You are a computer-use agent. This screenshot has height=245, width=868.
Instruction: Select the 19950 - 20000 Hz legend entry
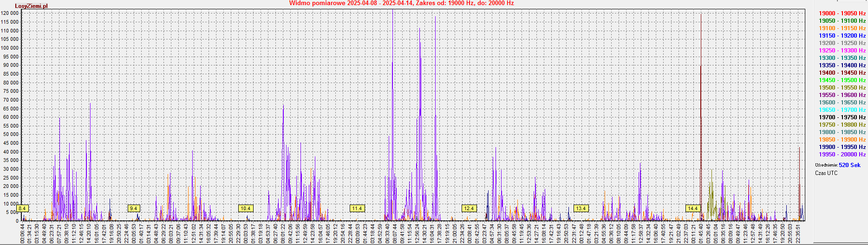842,155
